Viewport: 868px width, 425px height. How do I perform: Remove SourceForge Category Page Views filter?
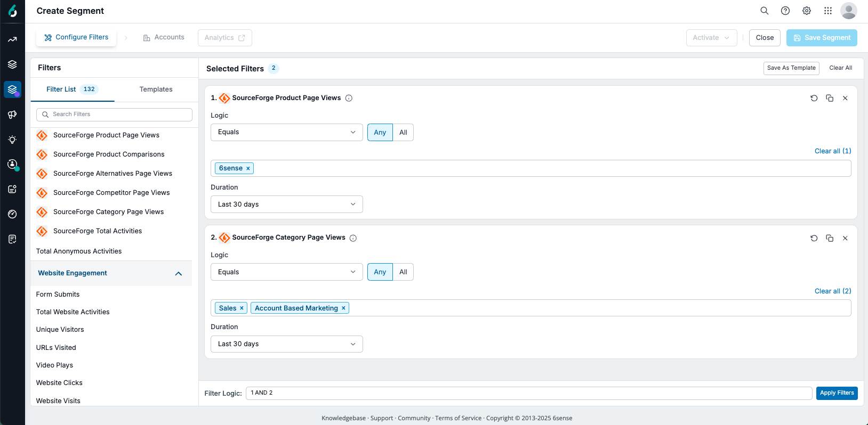click(x=845, y=238)
